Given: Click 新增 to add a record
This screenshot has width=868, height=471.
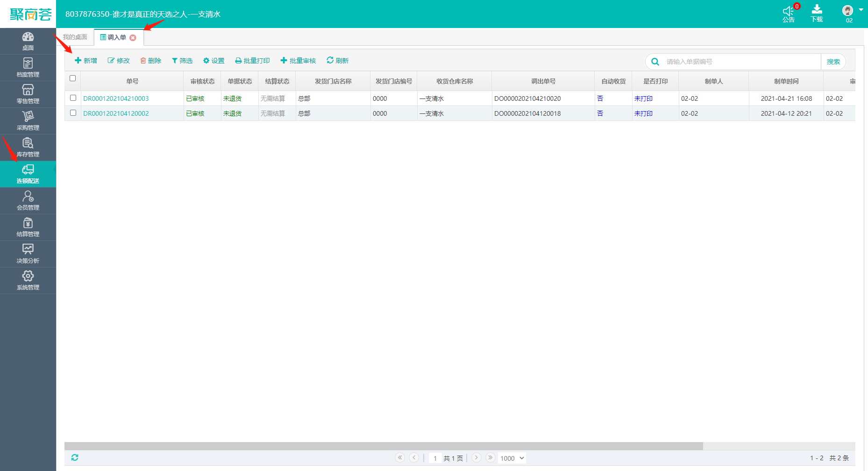Looking at the screenshot, I should [86, 61].
